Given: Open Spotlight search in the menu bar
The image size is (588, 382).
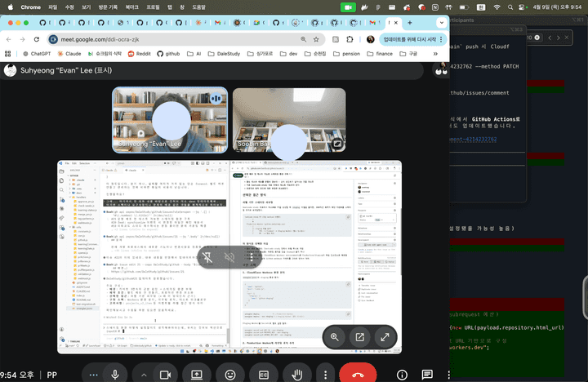Looking at the screenshot, I should (x=510, y=7).
